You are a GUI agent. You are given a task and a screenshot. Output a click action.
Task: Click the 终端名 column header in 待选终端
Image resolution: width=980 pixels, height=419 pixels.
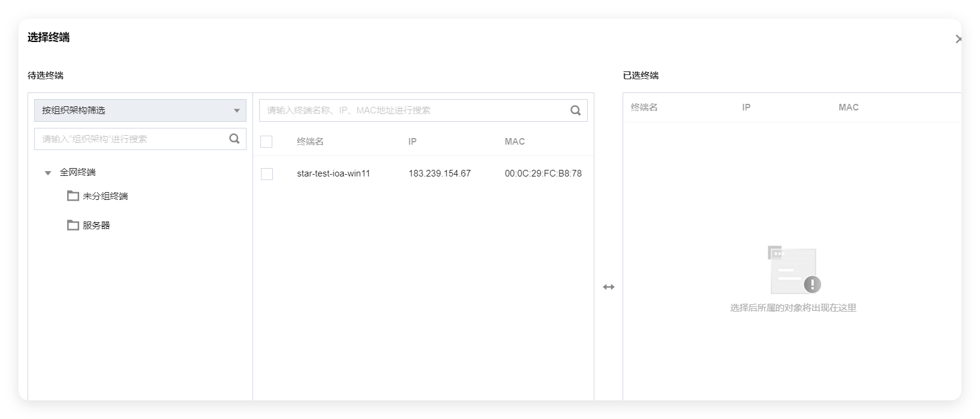310,142
